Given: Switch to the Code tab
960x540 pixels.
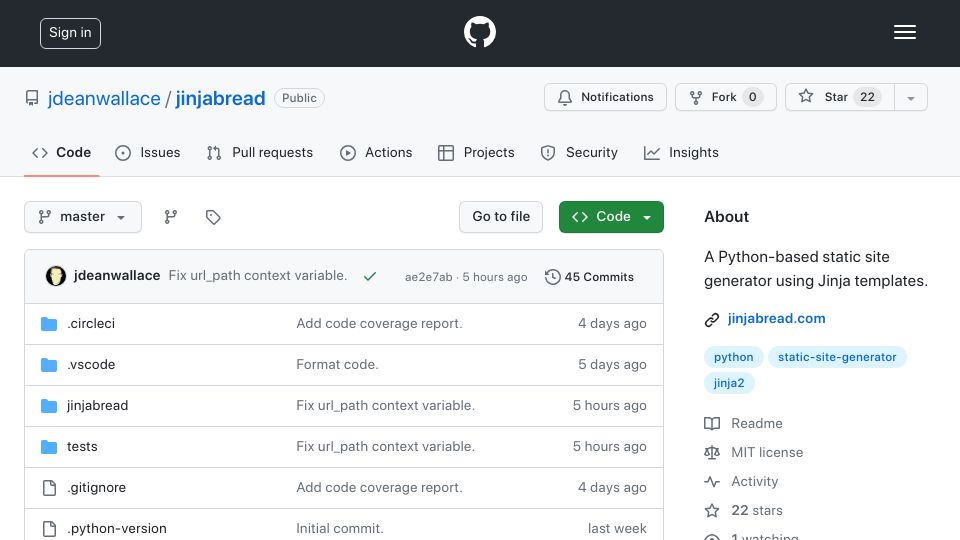Looking at the screenshot, I should [61, 152].
